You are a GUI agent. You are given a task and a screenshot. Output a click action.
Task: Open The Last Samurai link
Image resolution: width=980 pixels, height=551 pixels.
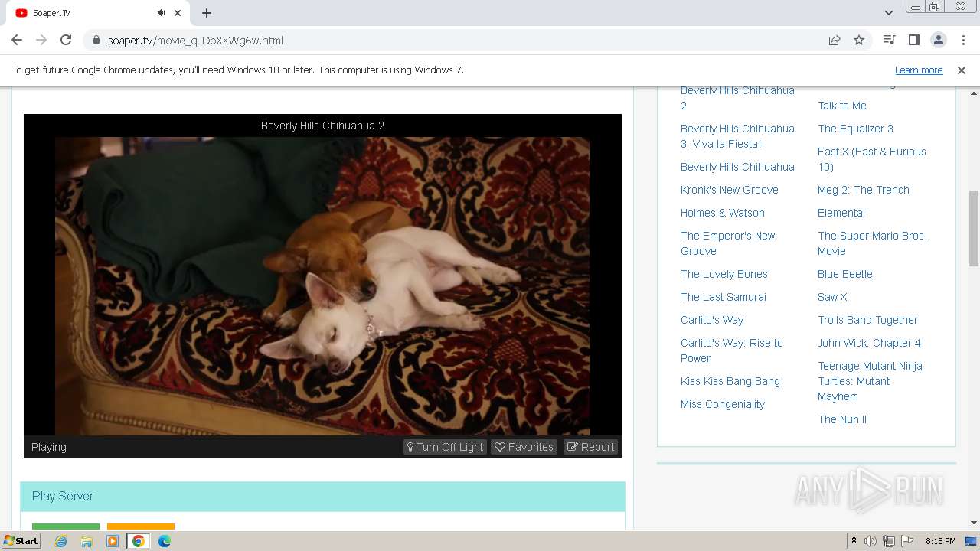(x=724, y=297)
